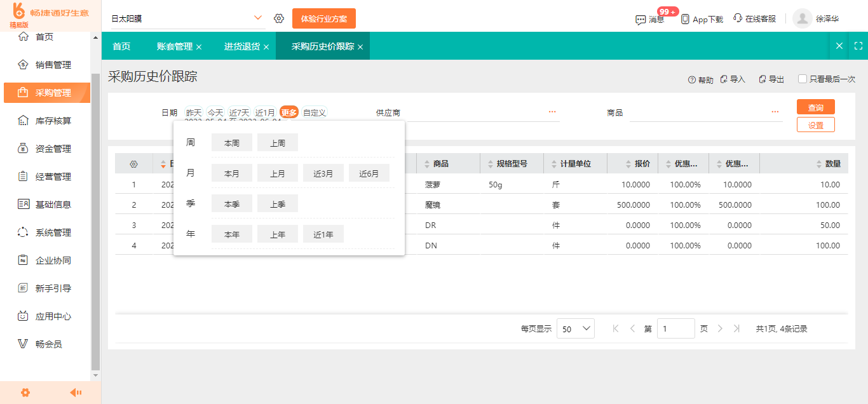The width and height of the screenshot is (868, 404).
Task: Check the 只看最近一次 checkbox
Action: tap(802, 79)
